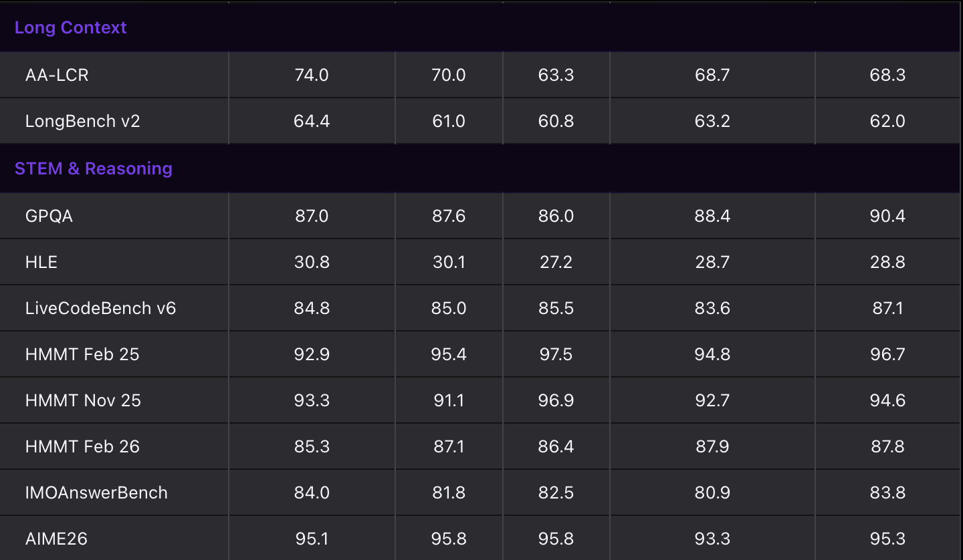The width and height of the screenshot is (963, 560).
Task: Click the STEM & Reasoning section header
Action: (x=93, y=168)
